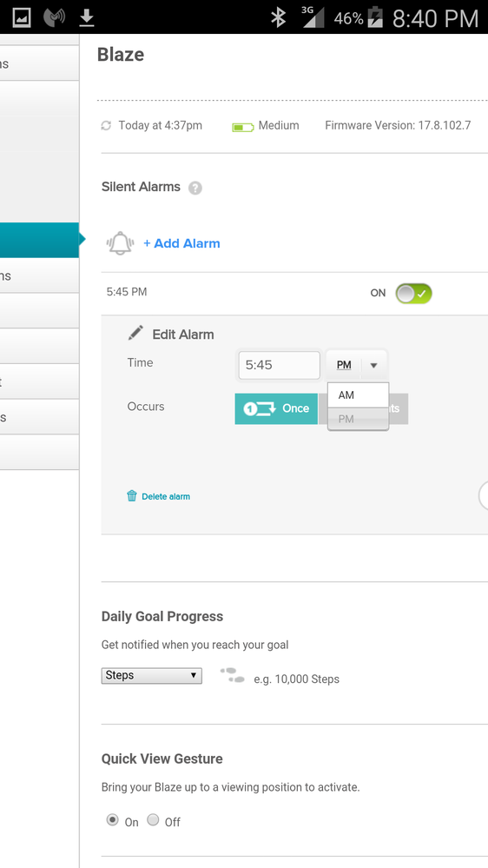Toggle the 5:45 PM alarm switch
This screenshot has height=868, width=488.
[x=413, y=294]
